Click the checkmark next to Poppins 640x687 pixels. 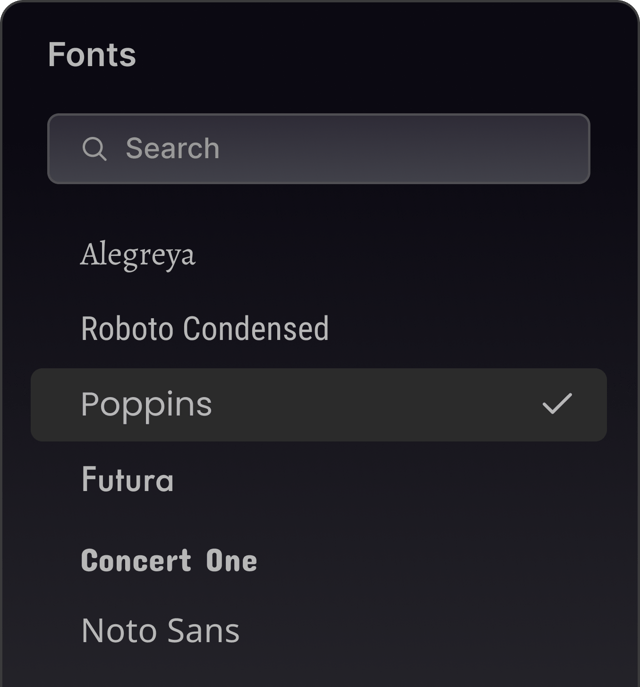point(557,404)
